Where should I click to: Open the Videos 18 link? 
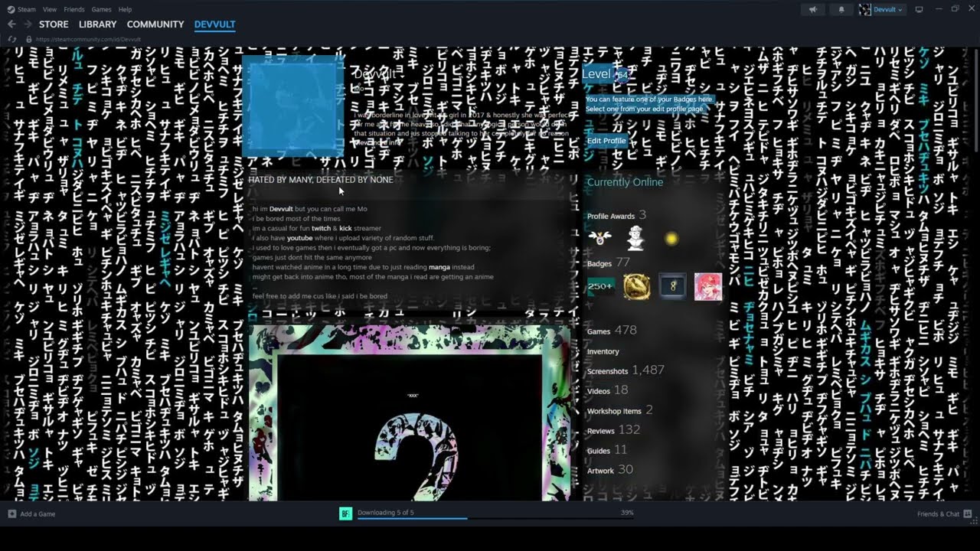point(607,390)
